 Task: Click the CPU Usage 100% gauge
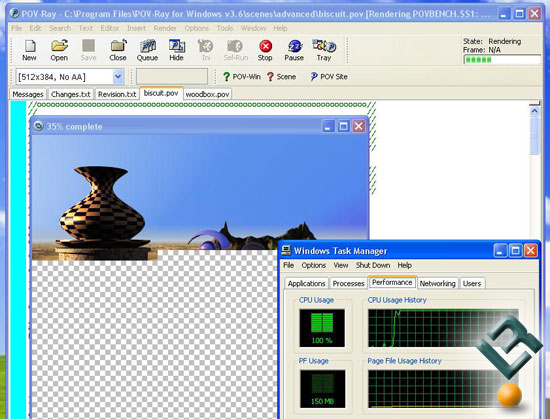click(x=322, y=328)
